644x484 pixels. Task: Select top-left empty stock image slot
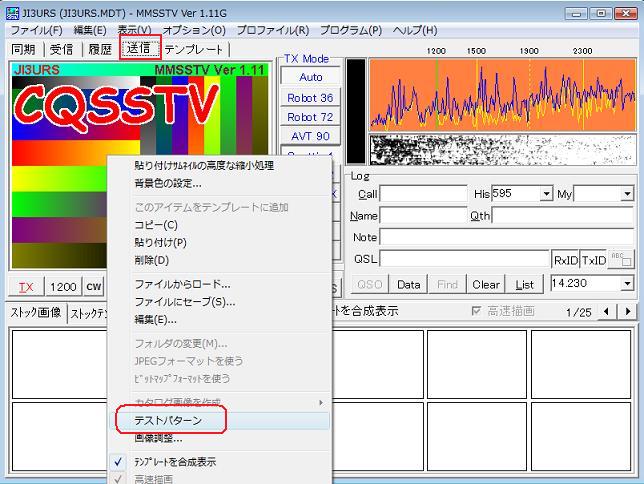(60, 364)
